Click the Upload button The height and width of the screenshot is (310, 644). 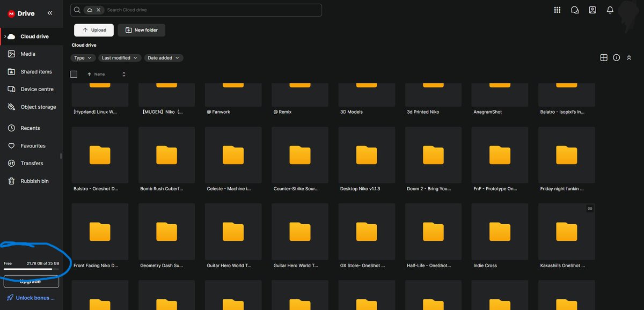click(94, 30)
